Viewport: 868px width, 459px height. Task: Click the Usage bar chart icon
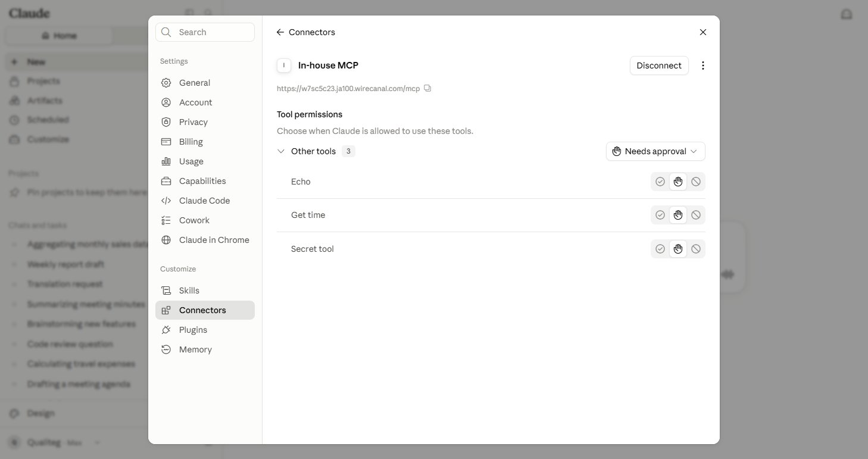click(x=166, y=161)
